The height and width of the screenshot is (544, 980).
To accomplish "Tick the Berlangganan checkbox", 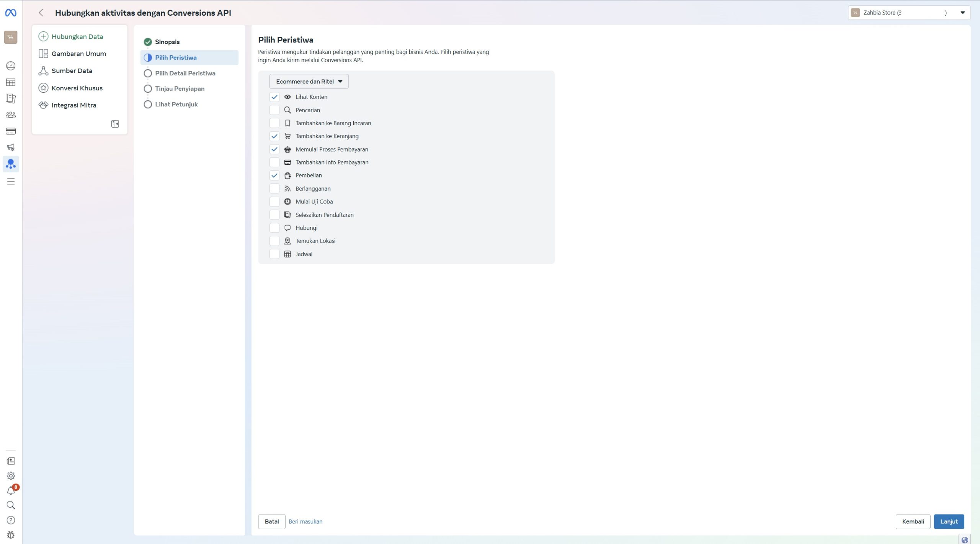I will click(274, 188).
